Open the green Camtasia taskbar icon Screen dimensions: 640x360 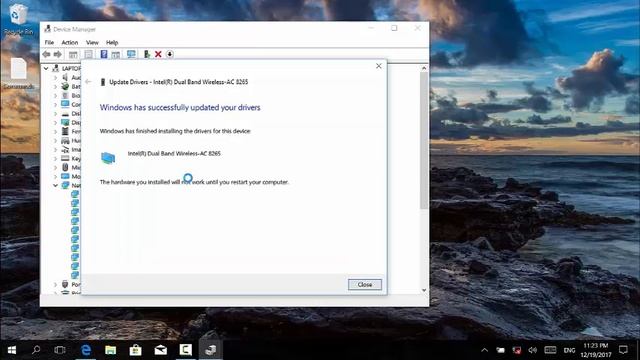[186, 350]
